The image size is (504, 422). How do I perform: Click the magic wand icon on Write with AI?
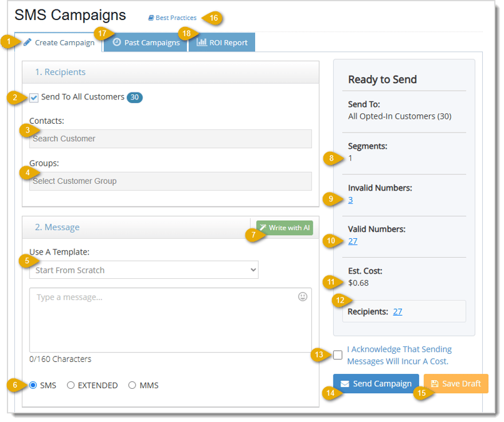pos(263,228)
